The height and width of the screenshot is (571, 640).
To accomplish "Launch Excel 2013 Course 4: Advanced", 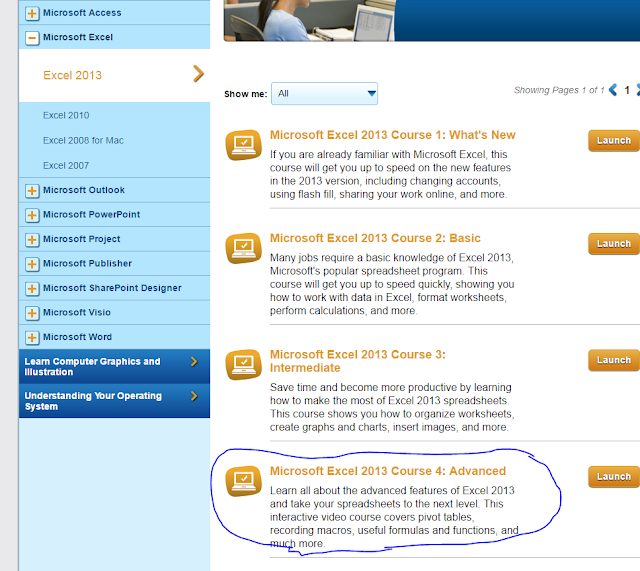I will (614, 476).
